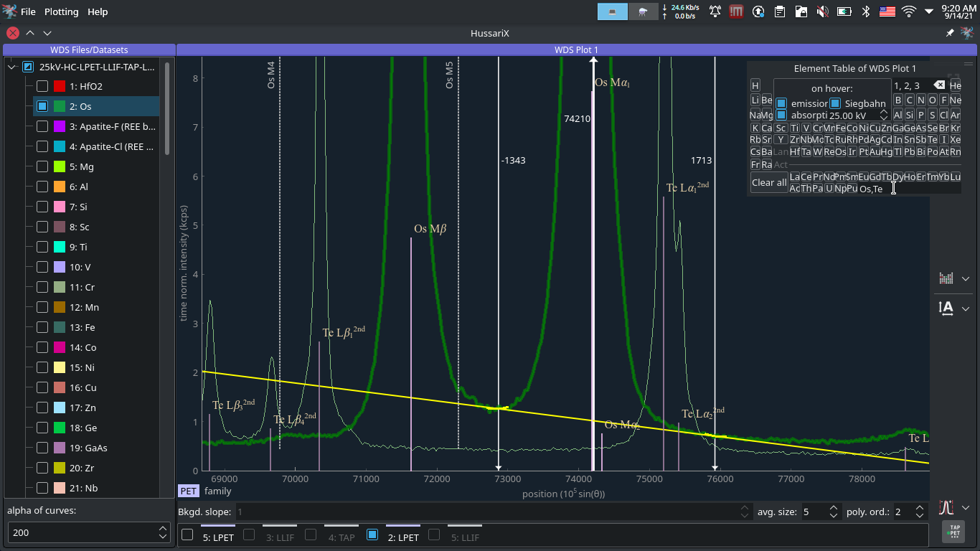Click the Bkgd. slope input field

tap(488, 512)
